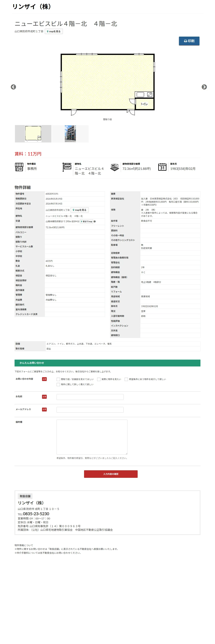Click the お名前 input field

click(x=90, y=397)
